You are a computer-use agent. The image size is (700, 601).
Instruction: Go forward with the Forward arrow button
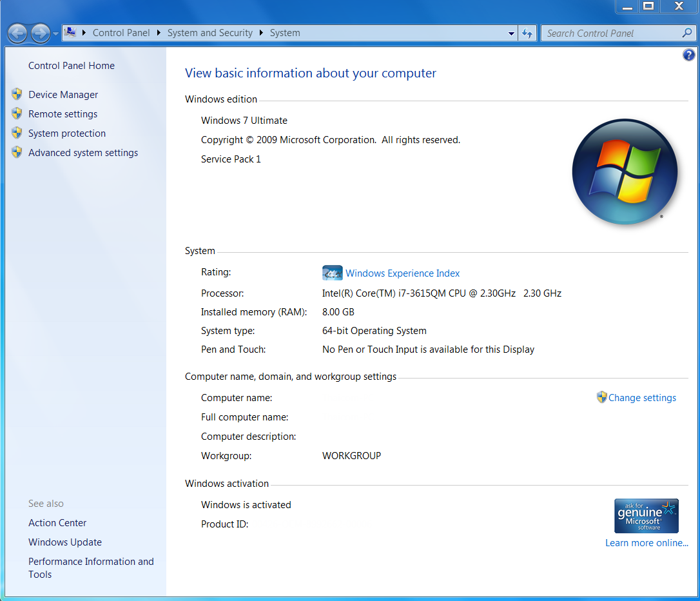41,34
